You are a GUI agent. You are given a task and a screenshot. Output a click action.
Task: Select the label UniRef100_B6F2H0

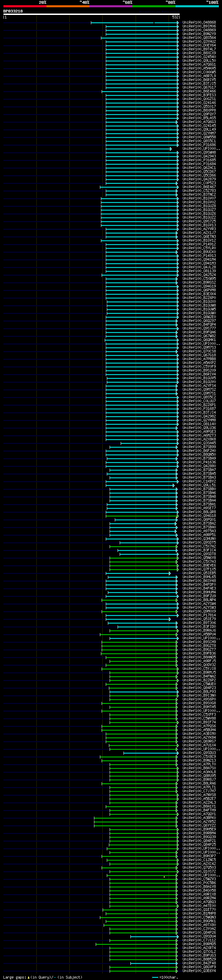click(x=199, y=451)
